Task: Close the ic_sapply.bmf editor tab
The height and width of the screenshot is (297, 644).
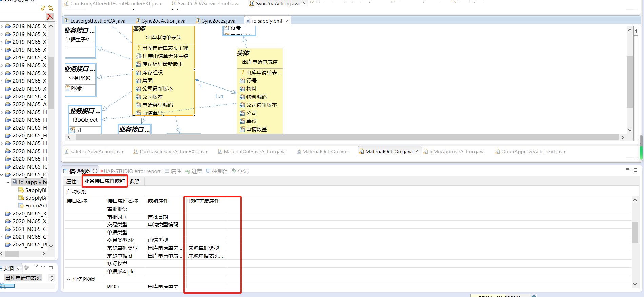Action: point(287,21)
